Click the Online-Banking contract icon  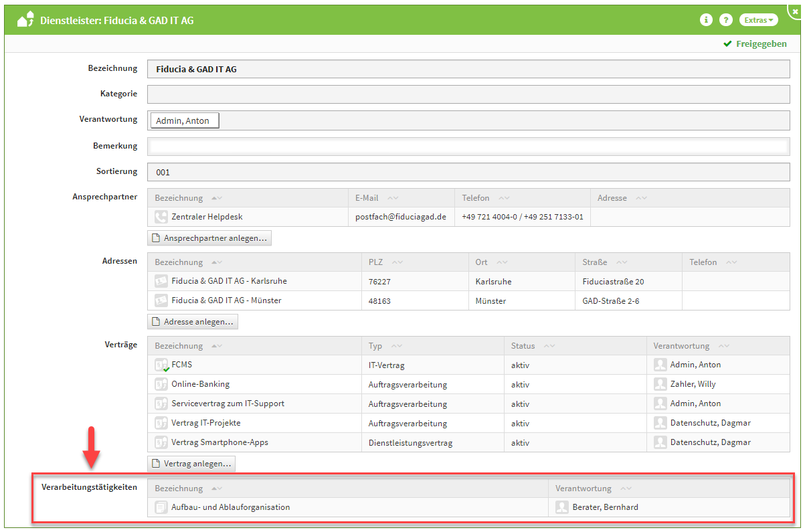(161, 384)
